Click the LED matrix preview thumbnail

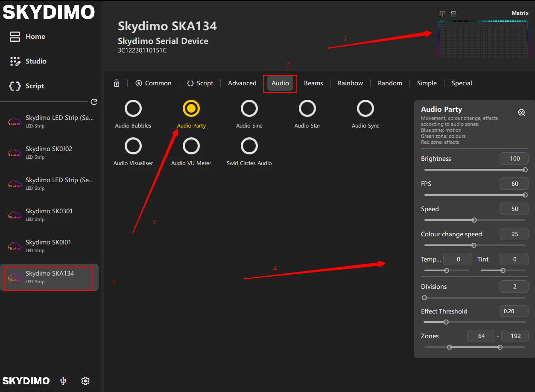point(483,39)
